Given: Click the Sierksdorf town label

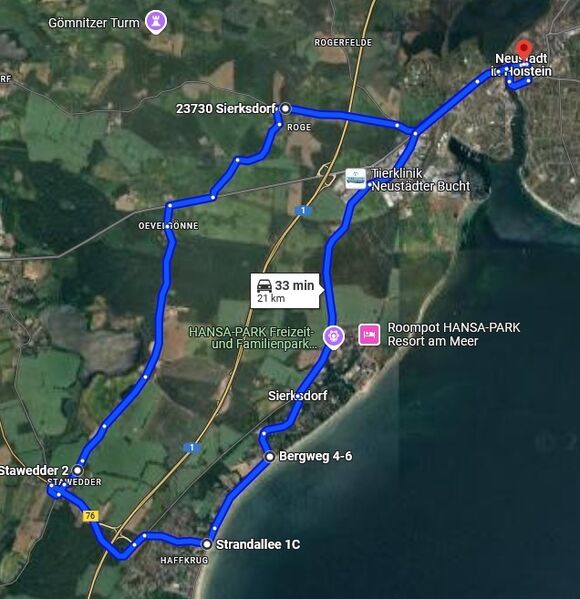Looking at the screenshot, I should click(x=298, y=395).
